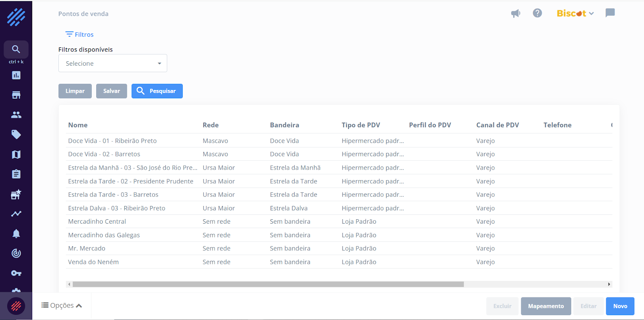The width and height of the screenshot is (644, 320).
Task: Open the notification bell sidebar icon
Action: pyautogui.click(x=16, y=233)
